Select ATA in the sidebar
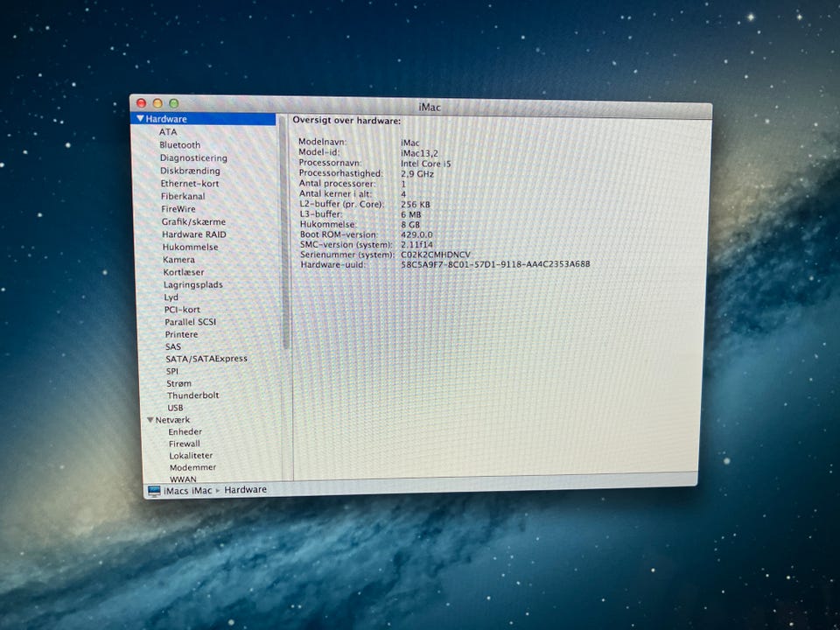 (168, 132)
